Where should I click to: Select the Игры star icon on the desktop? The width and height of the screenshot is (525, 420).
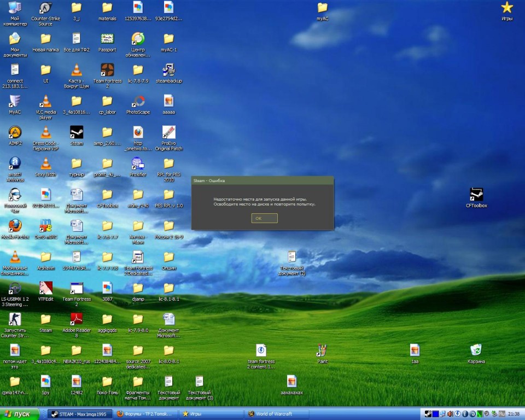point(507,11)
